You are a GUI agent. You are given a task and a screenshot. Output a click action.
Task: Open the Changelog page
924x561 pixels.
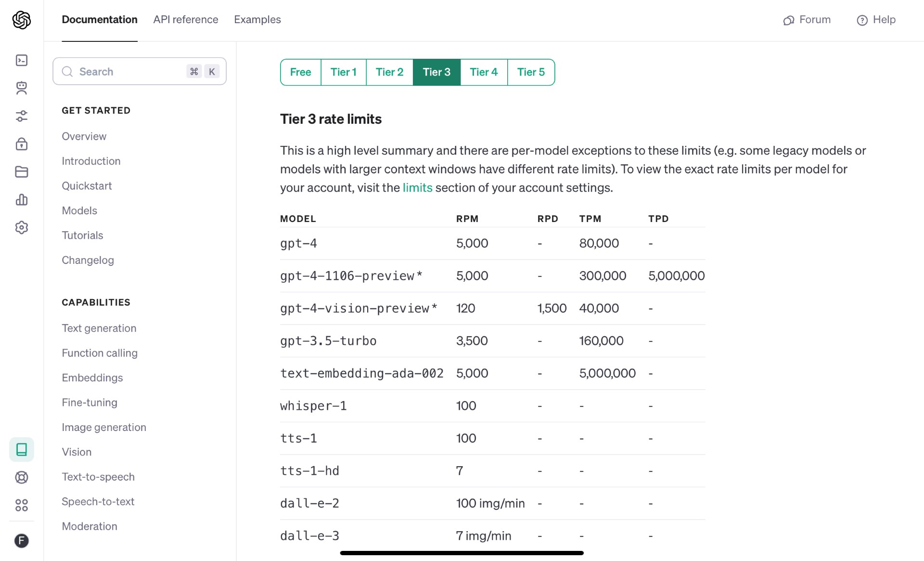coord(88,260)
